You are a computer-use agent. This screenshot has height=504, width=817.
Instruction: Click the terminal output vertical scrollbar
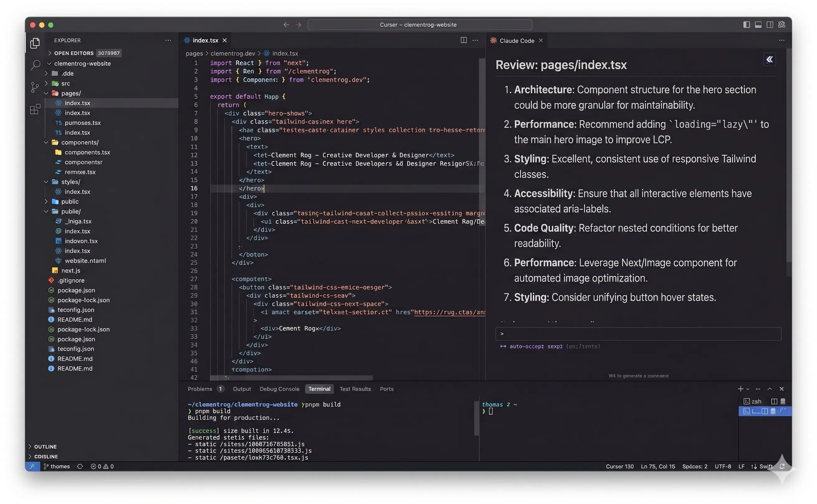click(x=476, y=418)
